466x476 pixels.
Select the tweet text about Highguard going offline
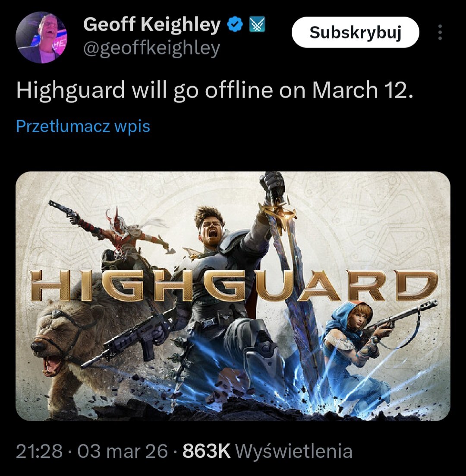(214, 90)
